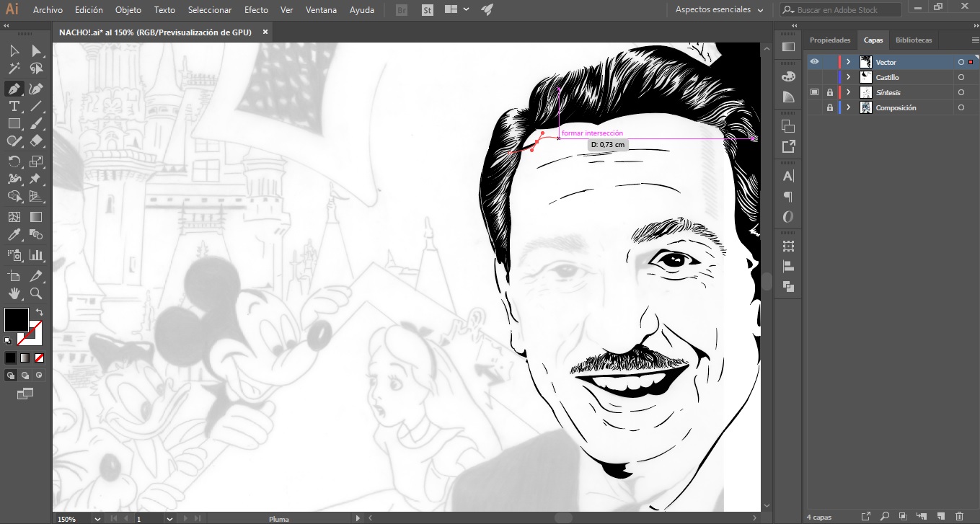Select the Scale tool
Screen dimensions: 980x524
[36, 161]
